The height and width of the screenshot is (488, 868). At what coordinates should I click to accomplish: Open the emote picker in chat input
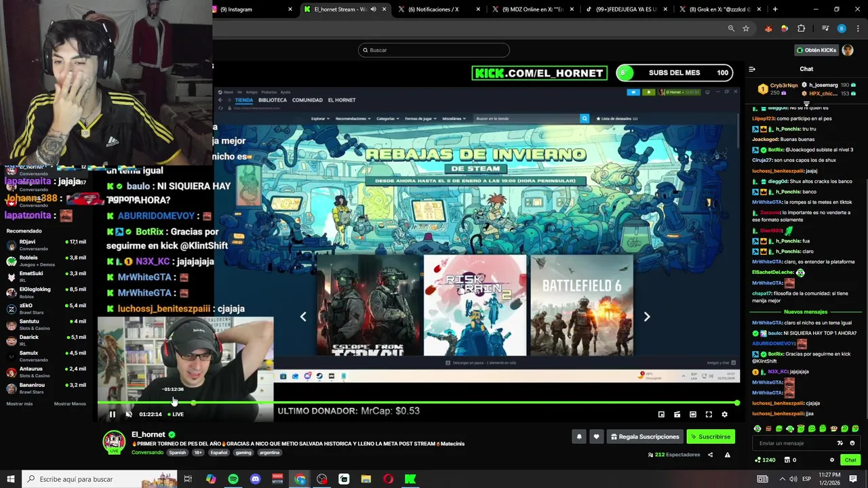852,443
